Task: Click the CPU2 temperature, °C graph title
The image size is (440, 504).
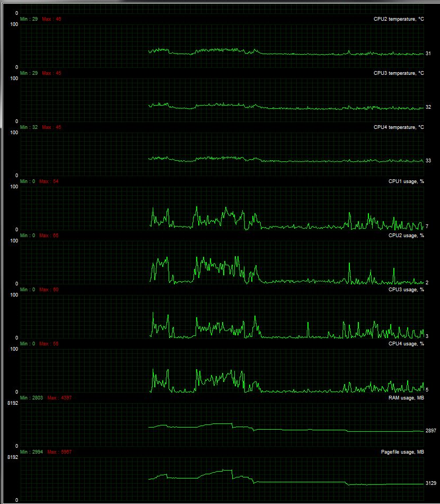Action: coord(399,19)
